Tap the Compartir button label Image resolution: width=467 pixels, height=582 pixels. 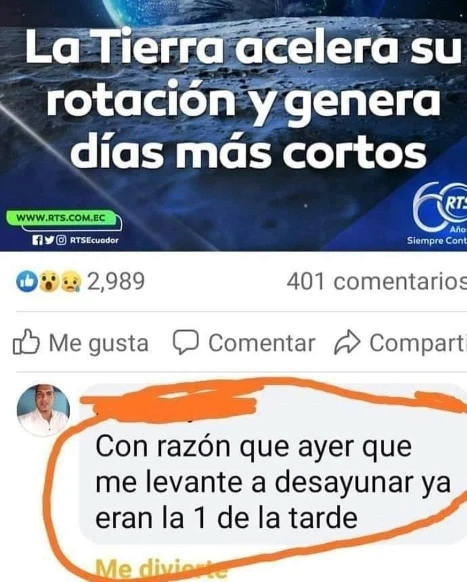418,343
